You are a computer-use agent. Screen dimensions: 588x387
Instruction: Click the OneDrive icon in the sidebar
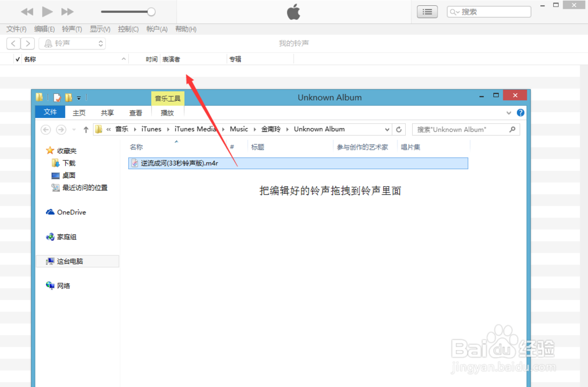pos(49,212)
